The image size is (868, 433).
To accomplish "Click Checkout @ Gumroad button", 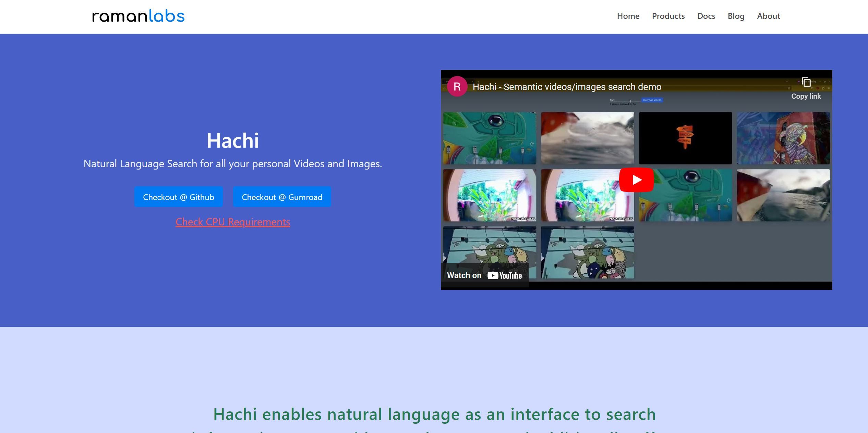I will [x=282, y=197].
